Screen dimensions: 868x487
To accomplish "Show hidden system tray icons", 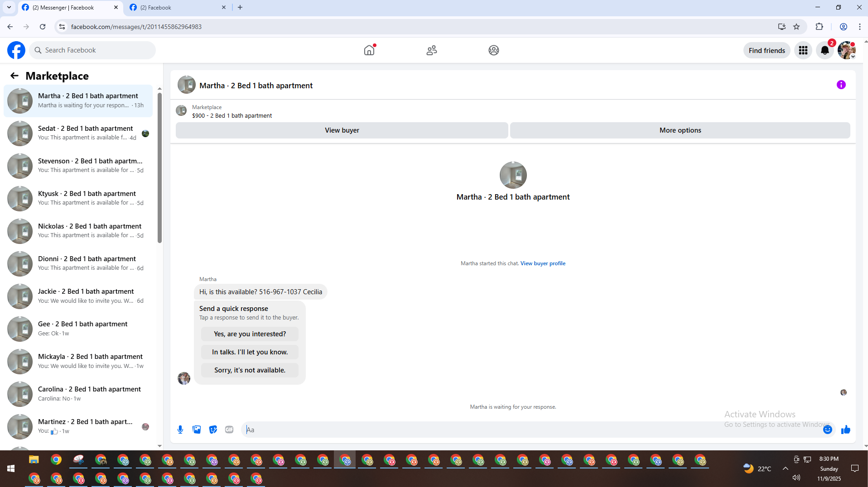I will coord(785,468).
